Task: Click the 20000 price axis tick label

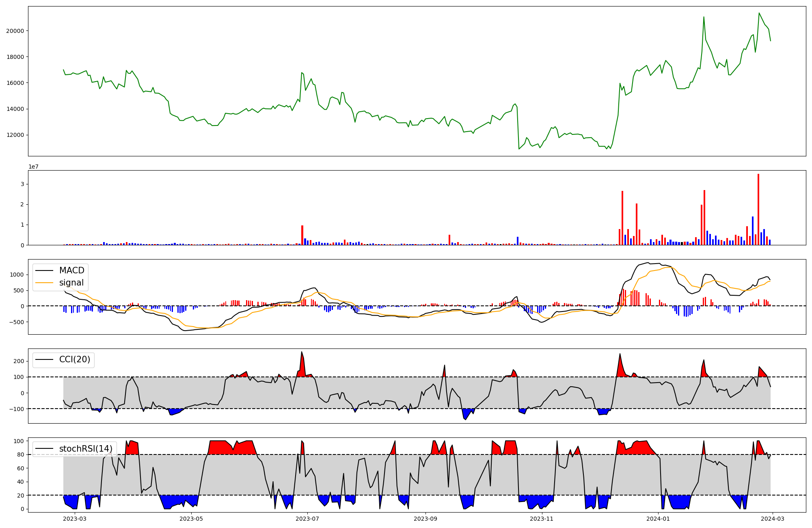Action: coord(15,31)
